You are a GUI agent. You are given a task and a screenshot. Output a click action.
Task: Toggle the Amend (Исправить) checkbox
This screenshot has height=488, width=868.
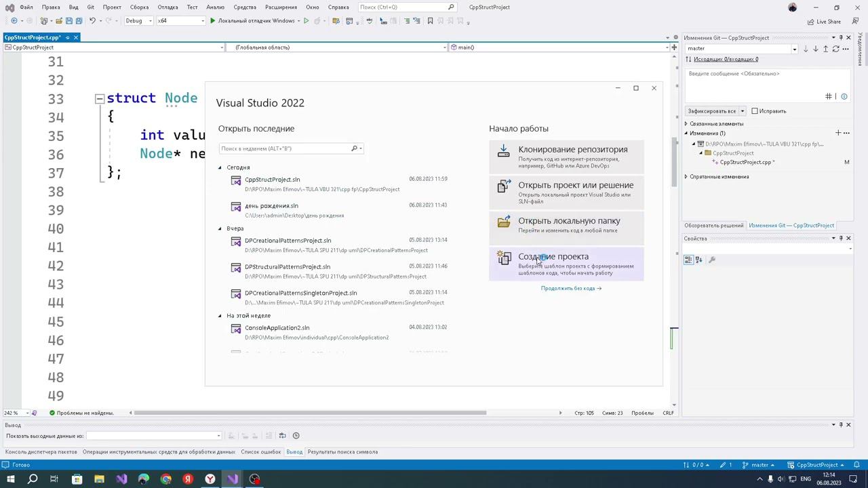(x=755, y=111)
